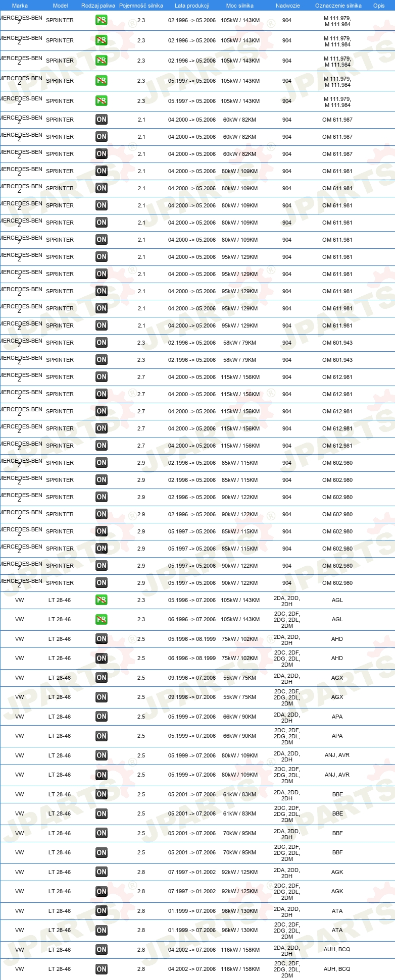Click ON diesel icon in BBF 2DA row
The image size is (395, 980).
coord(102,833)
